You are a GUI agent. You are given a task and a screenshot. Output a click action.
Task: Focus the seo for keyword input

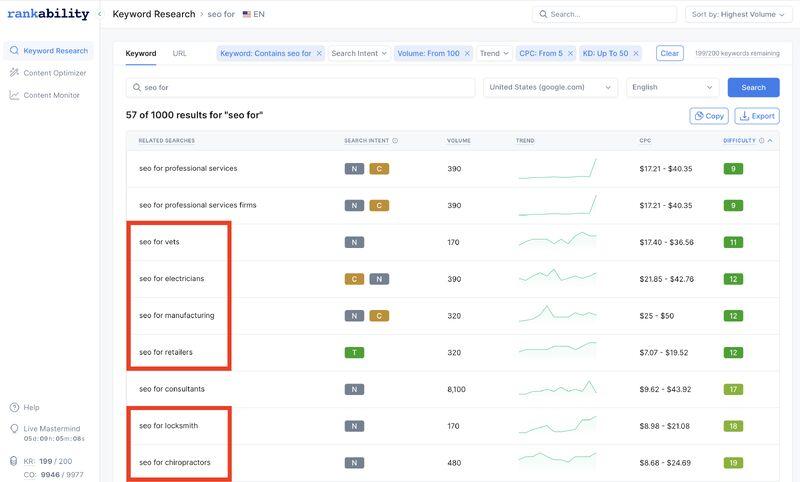(300, 87)
